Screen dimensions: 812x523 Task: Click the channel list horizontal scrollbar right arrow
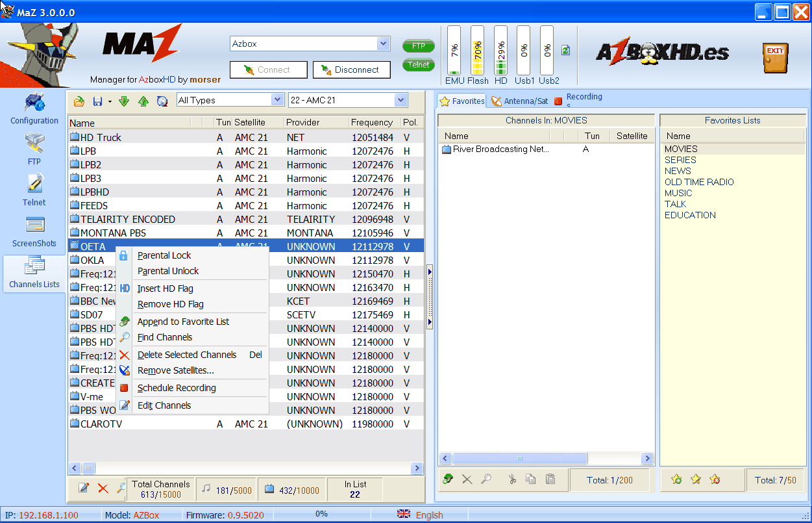[x=417, y=468]
